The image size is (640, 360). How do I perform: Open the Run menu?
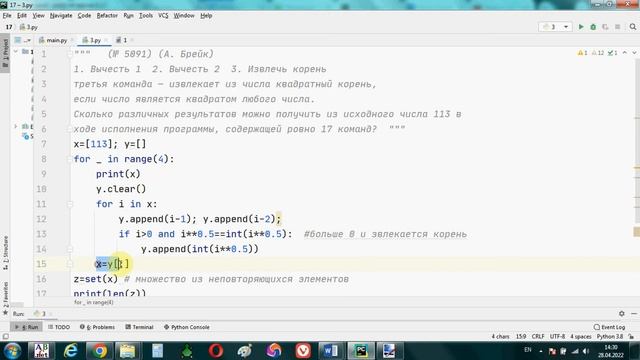click(x=128, y=16)
